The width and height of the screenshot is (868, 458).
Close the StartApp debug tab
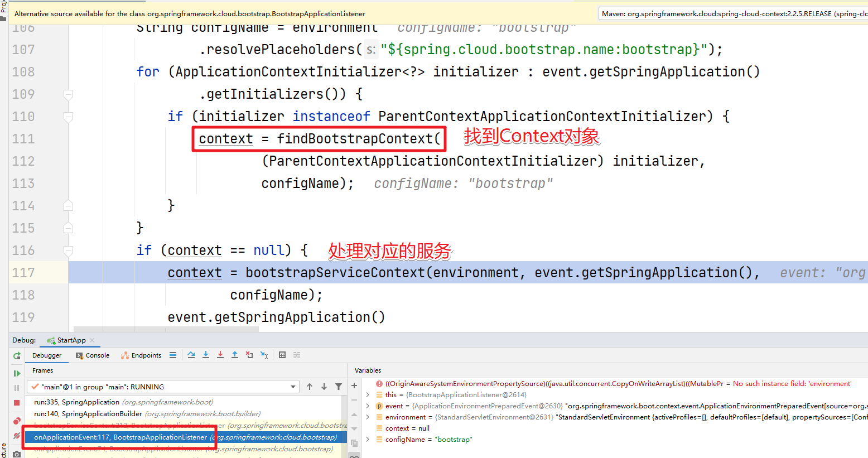click(x=93, y=340)
